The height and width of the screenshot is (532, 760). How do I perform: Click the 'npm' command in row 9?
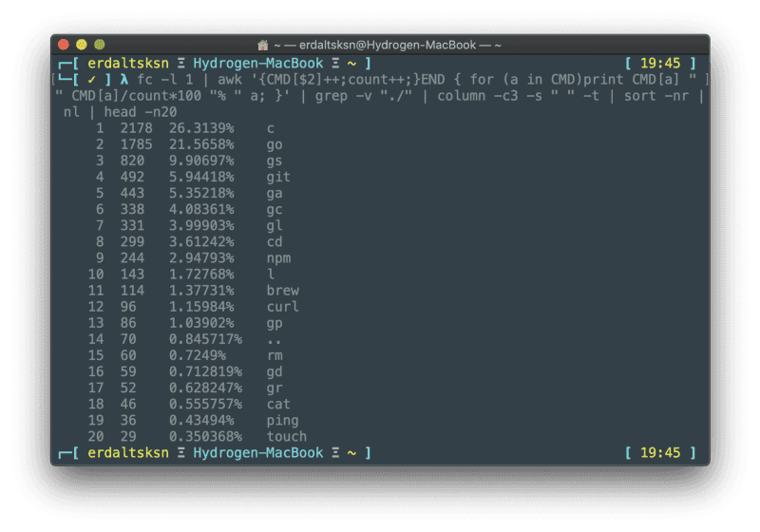pyautogui.click(x=278, y=258)
